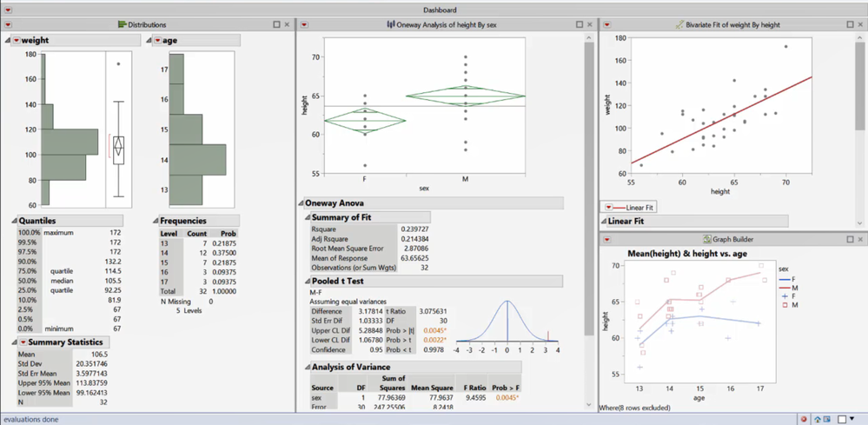Open the status bar black arrow dropdown
The image size is (868, 425).
[852, 419]
